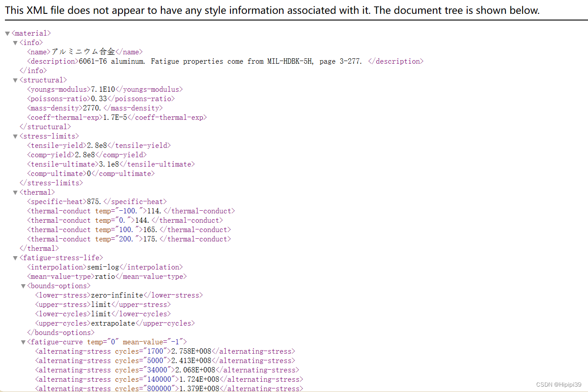Viewport: 588px width, 392px height.
Task: Click alternating-stress line with cycles 5000
Action: 165,361
